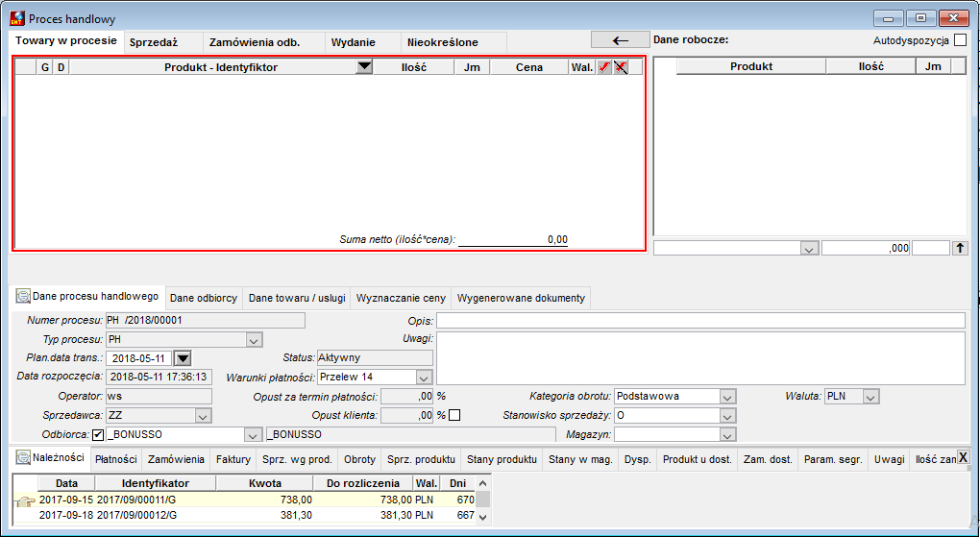Click the pointing hand row marker icon
The width and height of the screenshot is (980, 537).
click(25, 500)
